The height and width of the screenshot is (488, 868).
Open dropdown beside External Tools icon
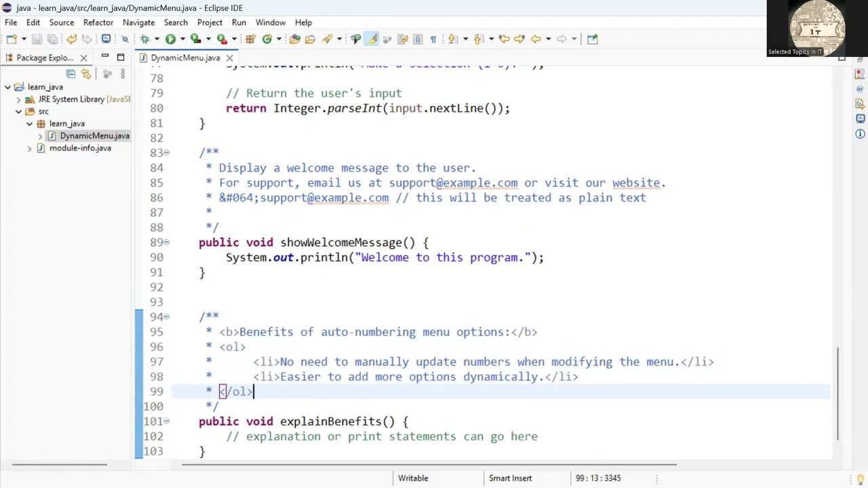point(234,39)
